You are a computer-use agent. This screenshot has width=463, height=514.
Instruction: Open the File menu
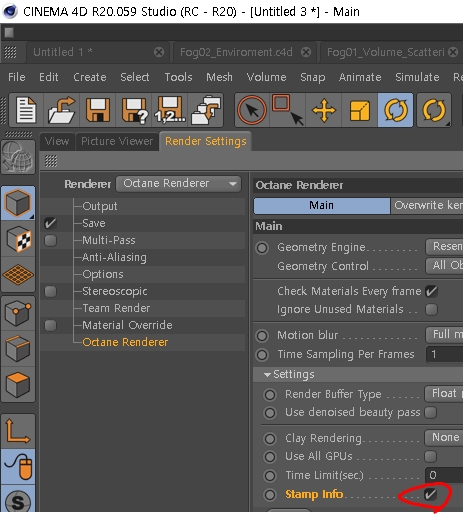pyautogui.click(x=17, y=77)
